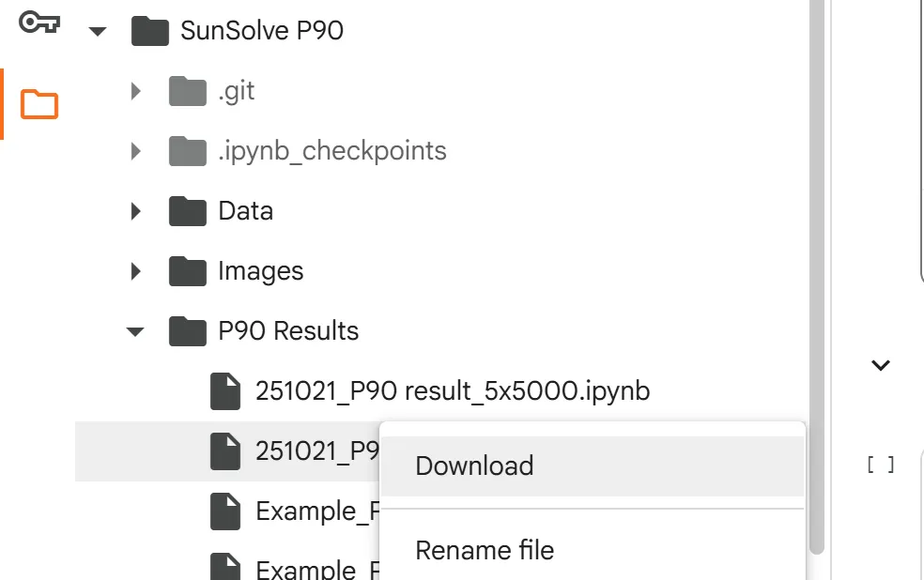Click the down chevron beside the notebook cell

pos(880,365)
